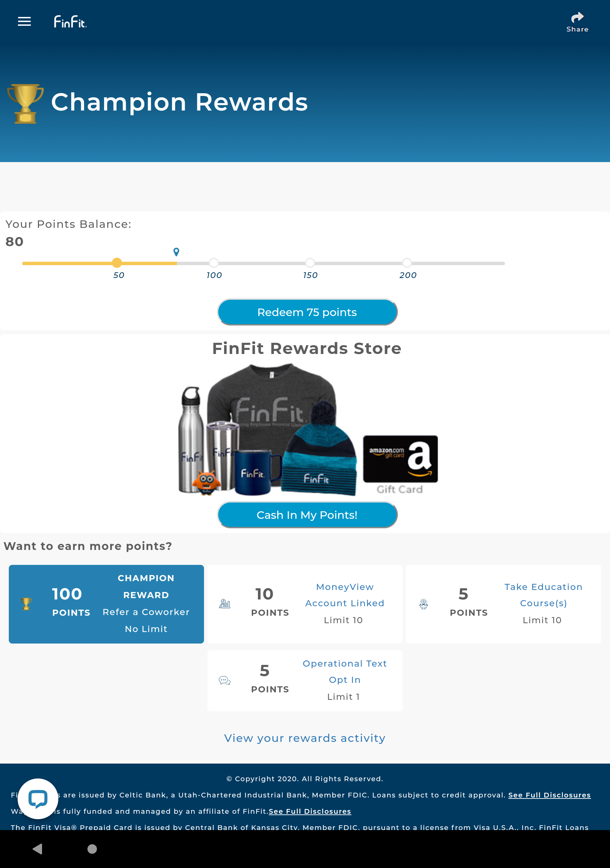Viewport: 610px width, 868px height.
Task: Click the blue location pin on points bar
Action: tap(176, 252)
